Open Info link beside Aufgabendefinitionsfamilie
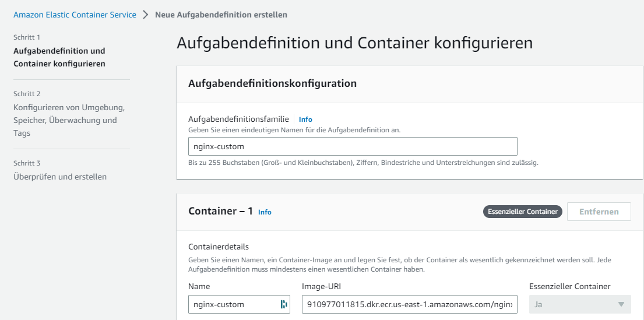The height and width of the screenshot is (320, 644). point(305,119)
